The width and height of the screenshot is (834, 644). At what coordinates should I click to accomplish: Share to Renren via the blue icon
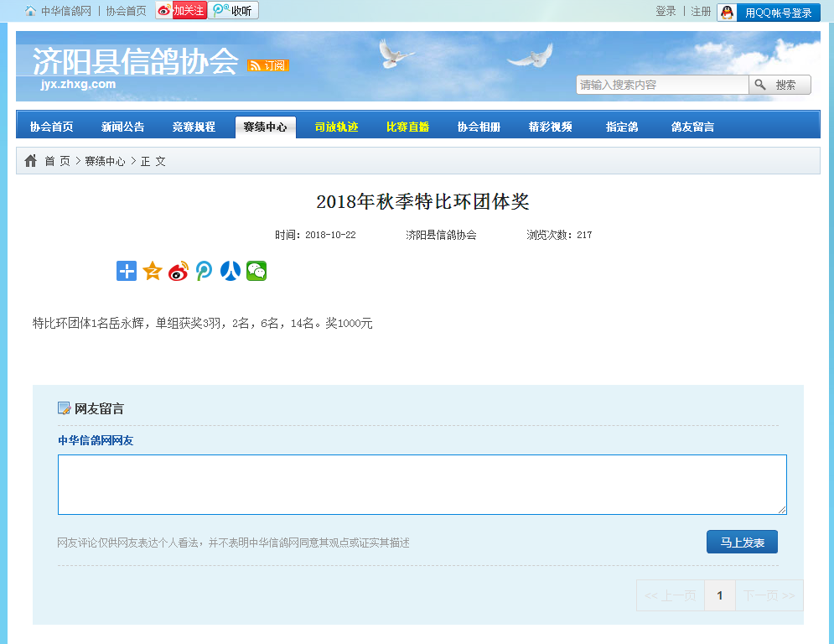(x=231, y=271)
